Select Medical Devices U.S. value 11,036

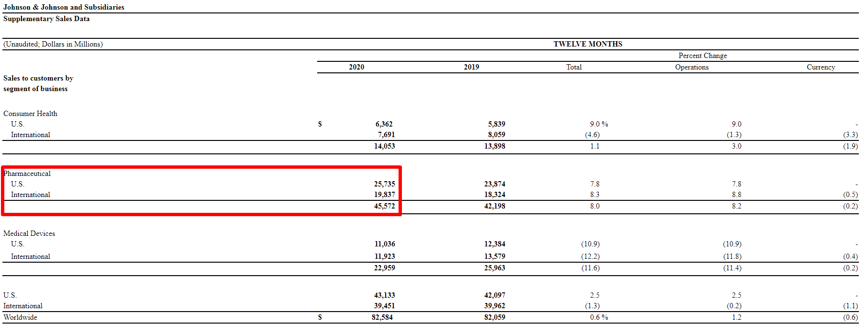point(385,244)
